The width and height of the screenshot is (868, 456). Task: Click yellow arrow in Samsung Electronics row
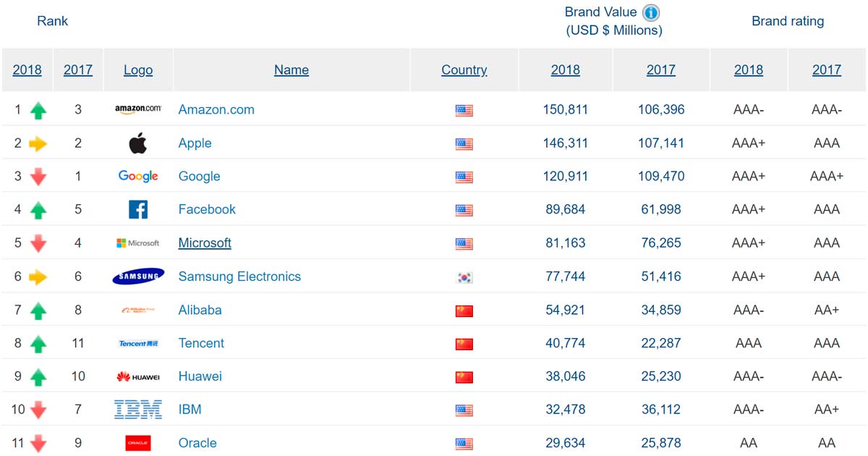[x=38, y=277]
